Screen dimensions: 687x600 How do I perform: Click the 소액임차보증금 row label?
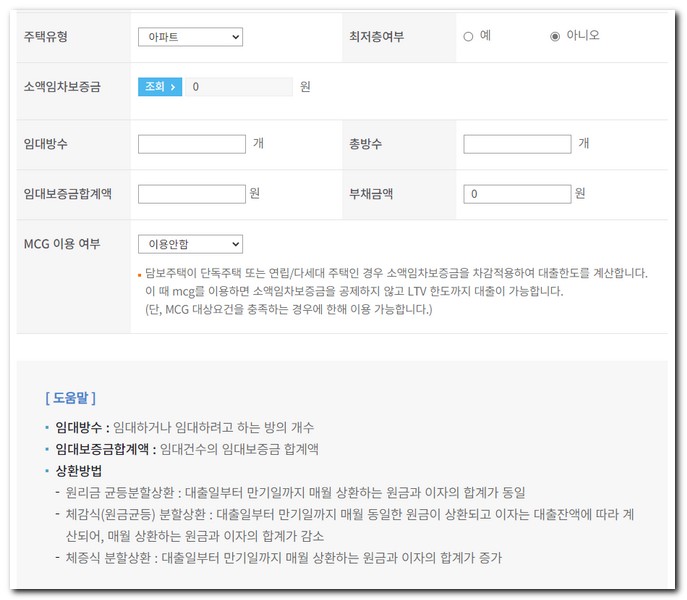pos(61,87)
